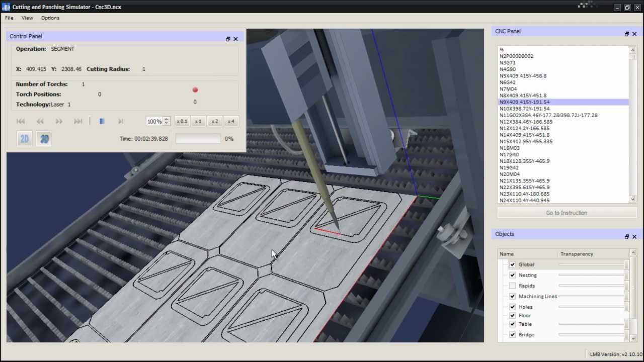The image size is (644, 362).
Task: Click the red torch indicator dot
Action: 195,90
